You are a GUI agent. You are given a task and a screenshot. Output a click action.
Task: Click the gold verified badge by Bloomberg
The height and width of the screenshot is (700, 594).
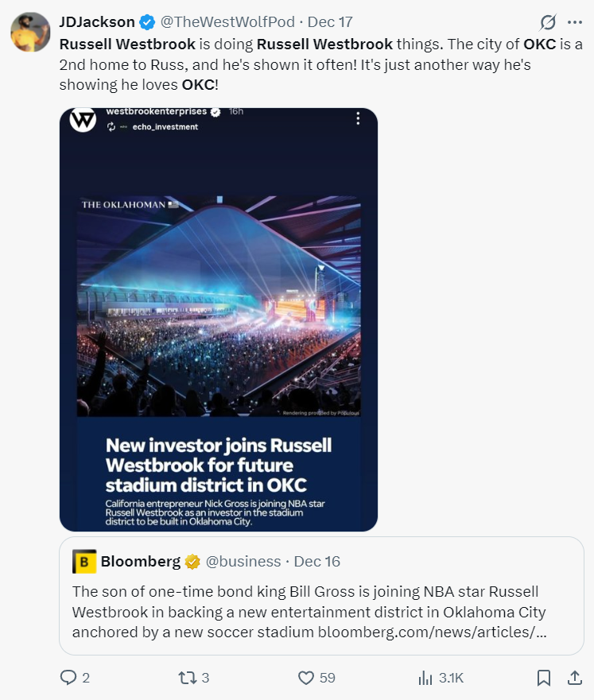(x=192, y=562)
